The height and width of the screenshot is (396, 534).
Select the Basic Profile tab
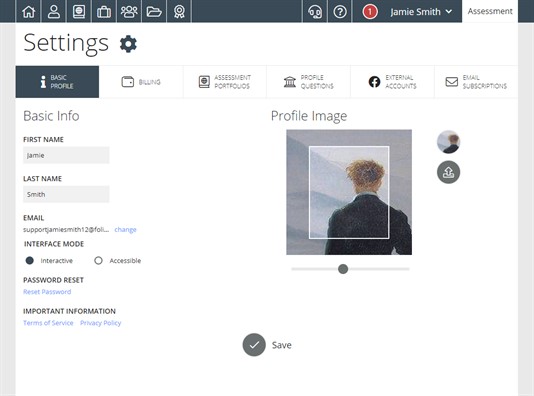pos(57,82)
